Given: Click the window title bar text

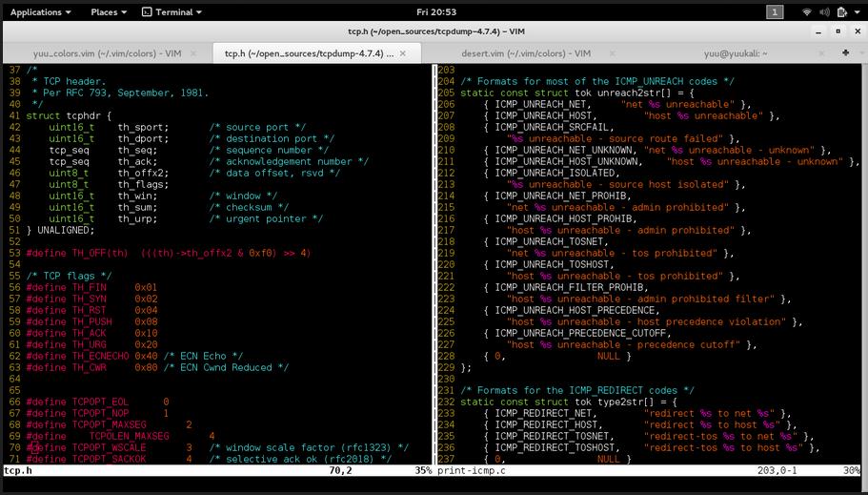Looking at the screenshot, I should [x=436, y=31].
